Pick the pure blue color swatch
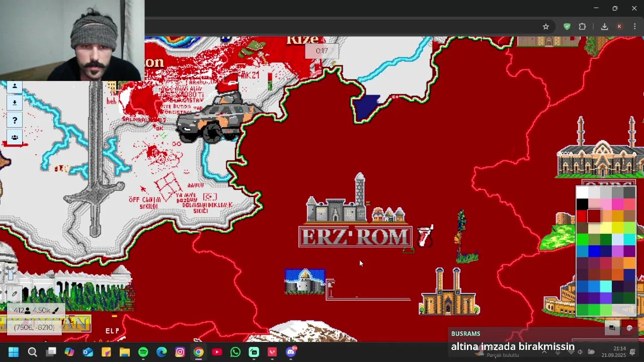Screen dimensions: 644x362 click(594, 251)
